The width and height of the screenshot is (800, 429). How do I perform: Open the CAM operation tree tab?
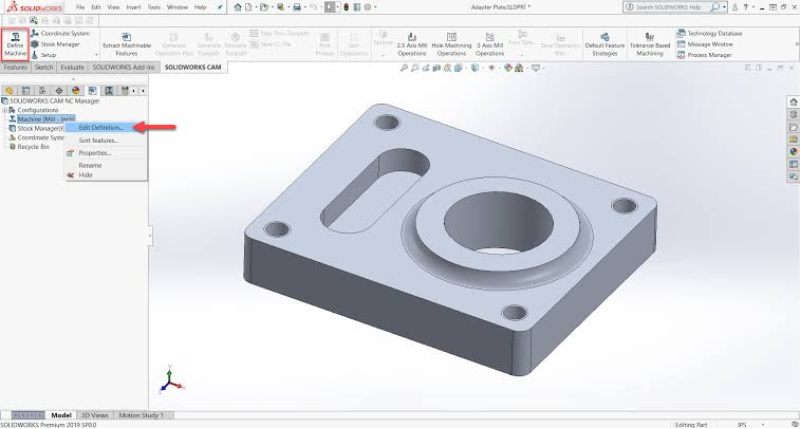109,91
